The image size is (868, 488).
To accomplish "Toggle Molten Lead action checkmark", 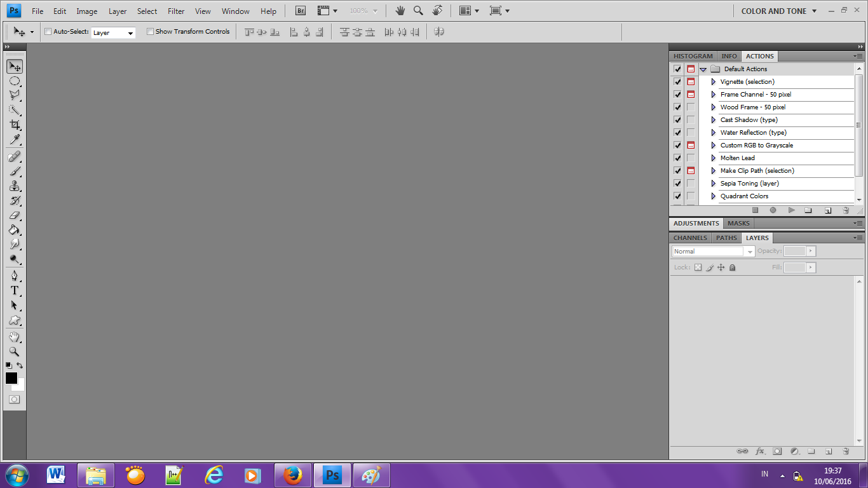I will [677, 158].
